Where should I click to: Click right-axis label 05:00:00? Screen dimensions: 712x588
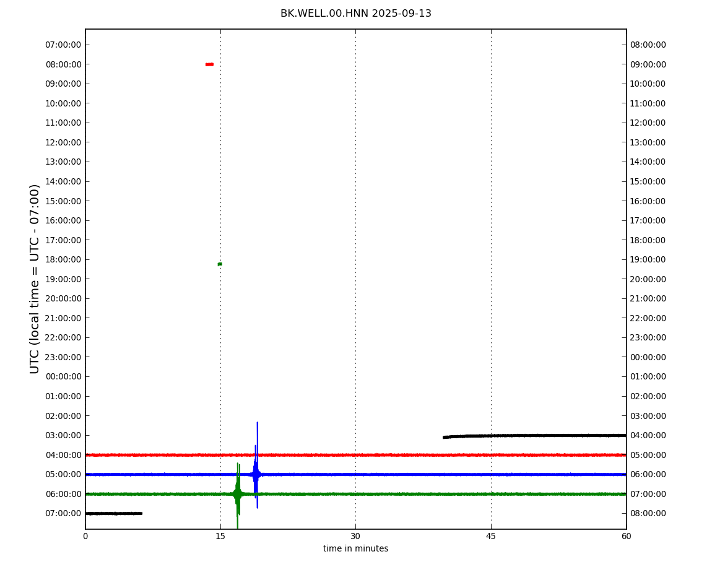pyautogui.click(x=648, y=455)
